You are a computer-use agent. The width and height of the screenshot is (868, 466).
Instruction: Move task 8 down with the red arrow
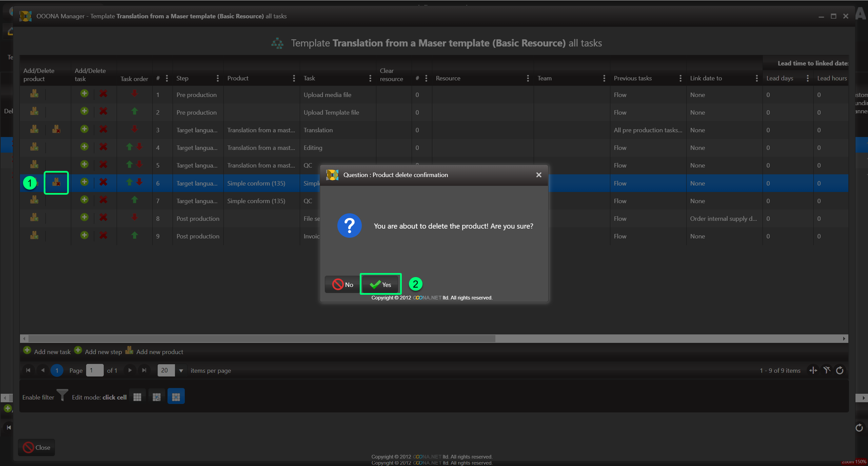tap(135, 217)
